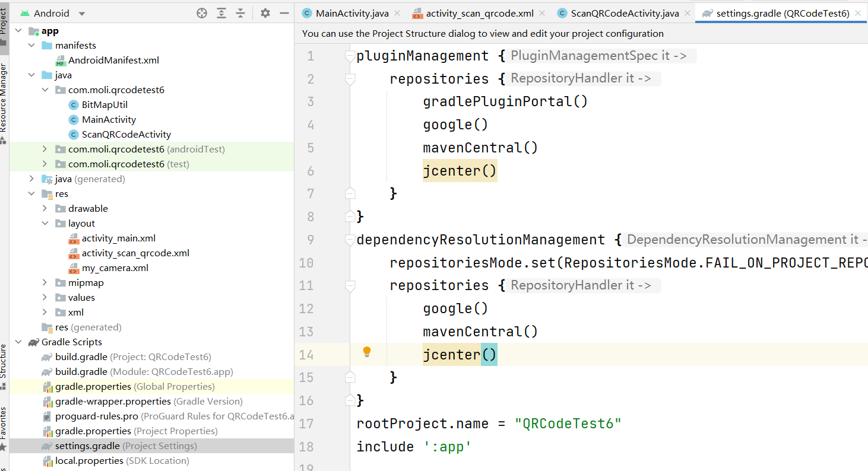Click highlighted jcenter() on line 6
Viewport: 868px width, 471px height.
460,171
